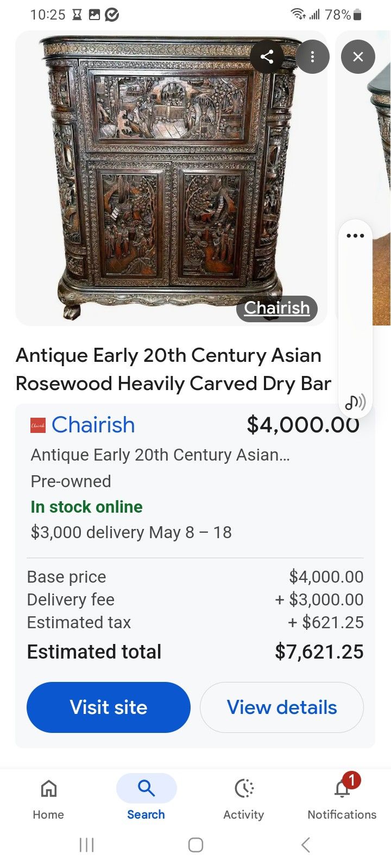Open the Chairish seller link

[93, 425]
